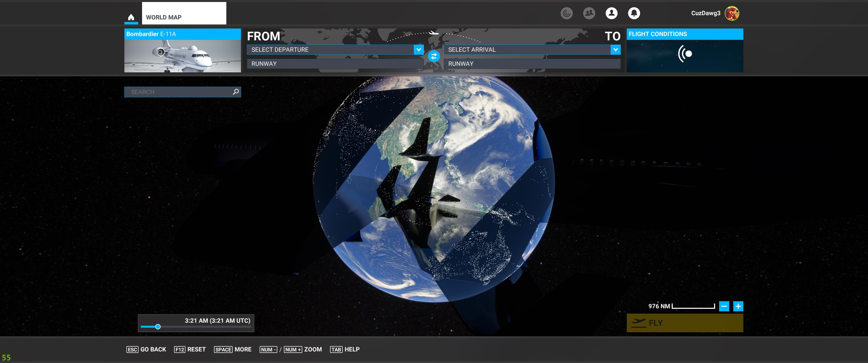Swap departure and arrival airports

pyautogui.click(x=434, y=56)
